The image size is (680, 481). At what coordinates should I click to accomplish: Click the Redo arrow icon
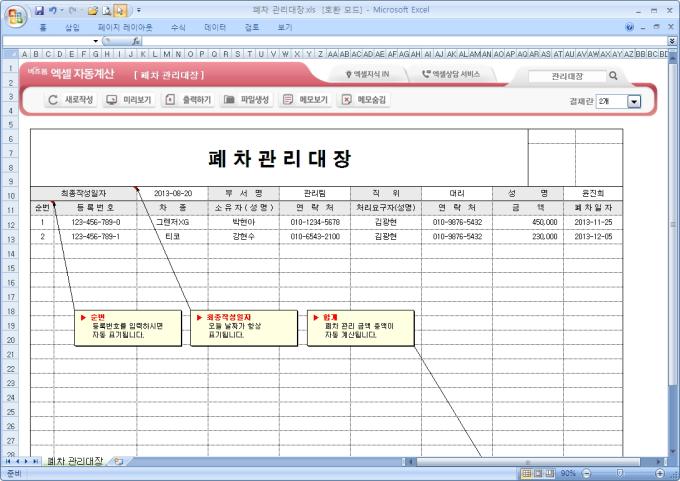pyautogui.click(x=72, y=10)
